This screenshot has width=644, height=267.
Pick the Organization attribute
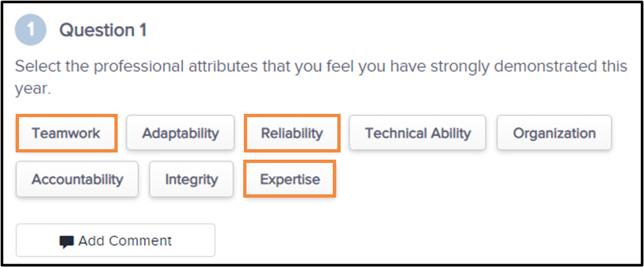[554, 133]
